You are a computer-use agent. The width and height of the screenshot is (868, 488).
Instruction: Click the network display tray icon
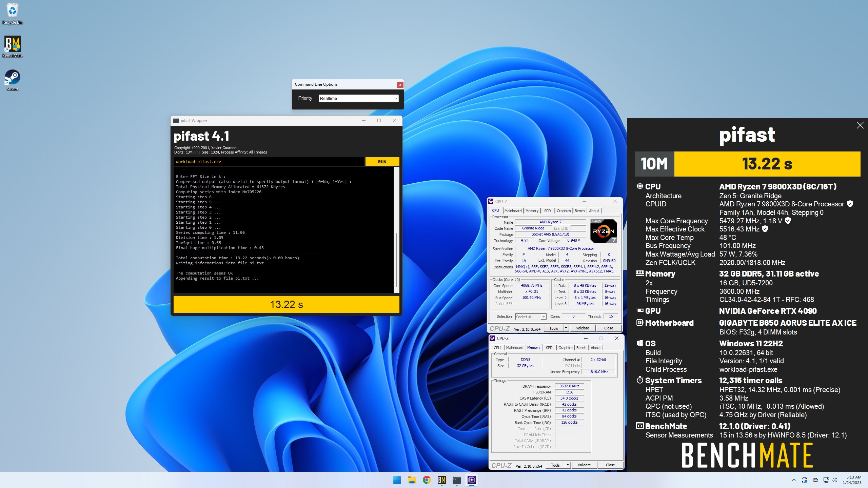[826, 480]
